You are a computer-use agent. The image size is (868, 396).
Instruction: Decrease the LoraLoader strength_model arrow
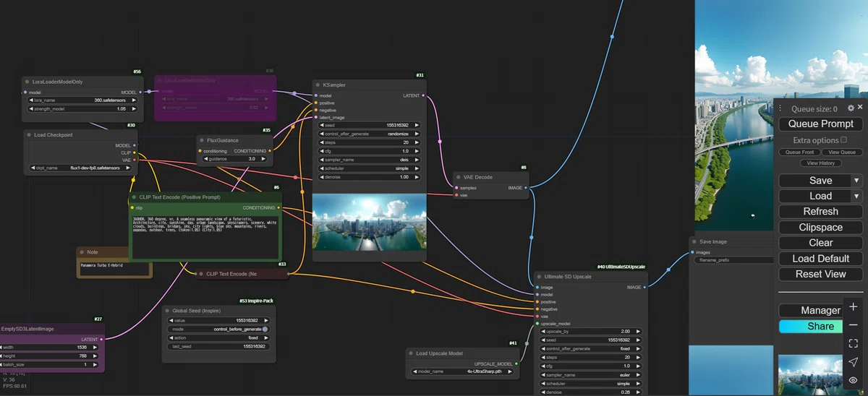32,108
